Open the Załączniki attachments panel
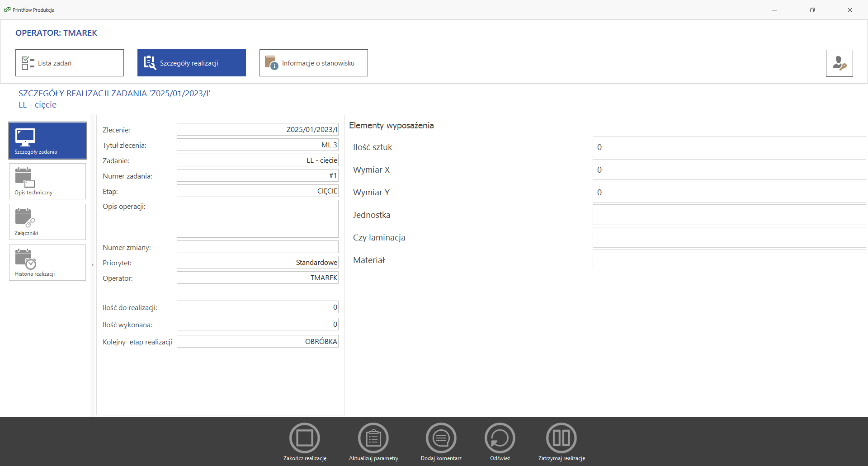Image resolution: width=868 pixels, height=466 pixels. [x=47, y=222]
